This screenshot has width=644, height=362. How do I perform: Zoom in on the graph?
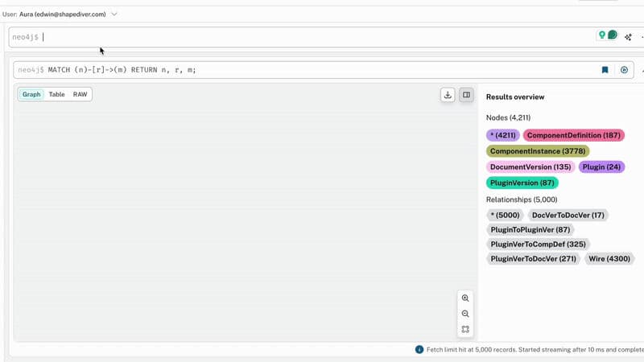click(465, 298)
